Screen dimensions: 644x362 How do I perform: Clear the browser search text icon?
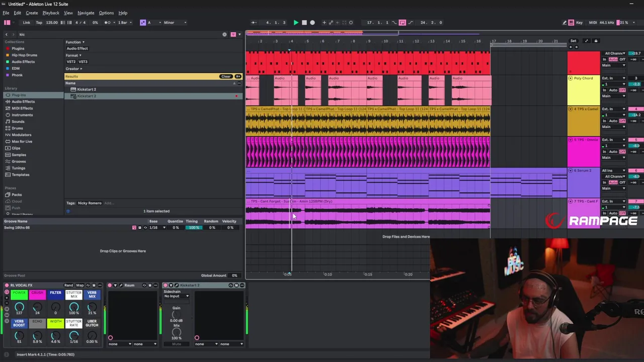point(224,34)
